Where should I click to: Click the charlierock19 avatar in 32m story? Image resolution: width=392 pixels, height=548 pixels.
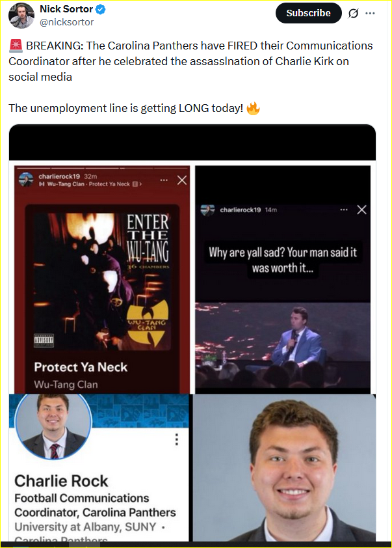[26, 180]
